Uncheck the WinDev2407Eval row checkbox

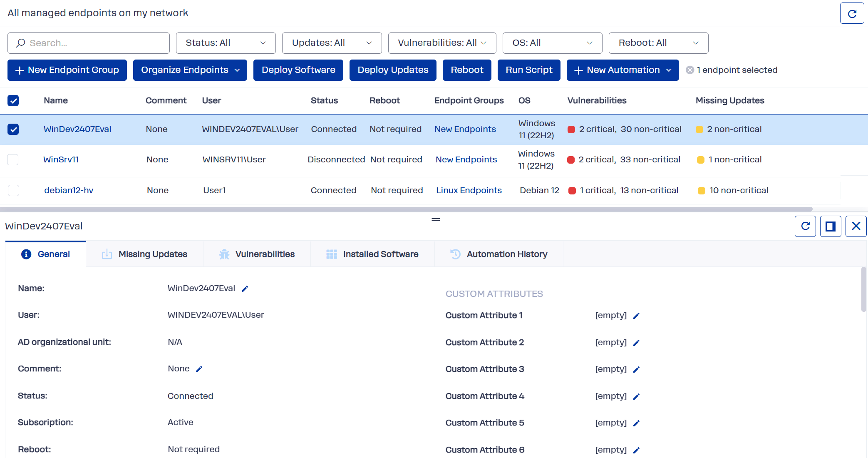tap(13, 129)
